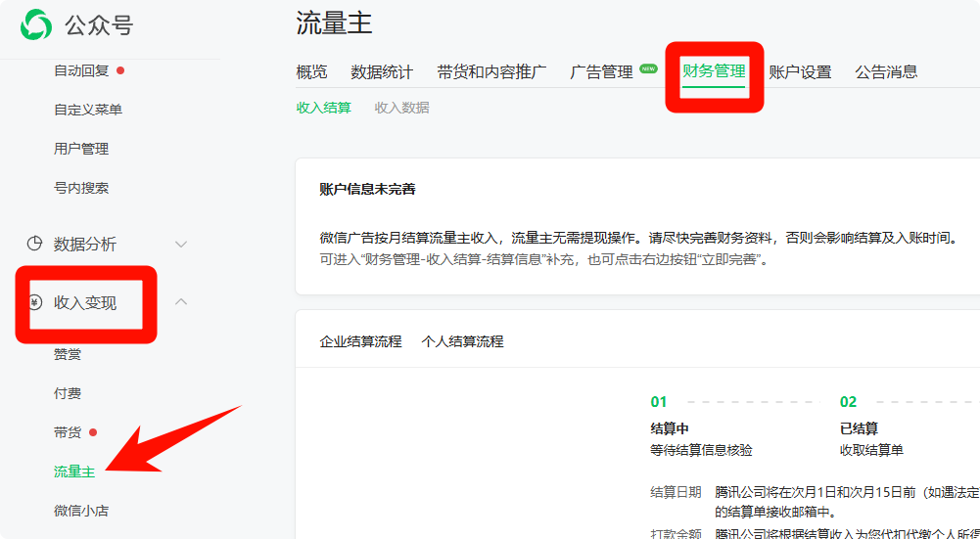The image size is (980, 539).
Task: Show the 个人结算流程 tab
Action: click(462, 341)
